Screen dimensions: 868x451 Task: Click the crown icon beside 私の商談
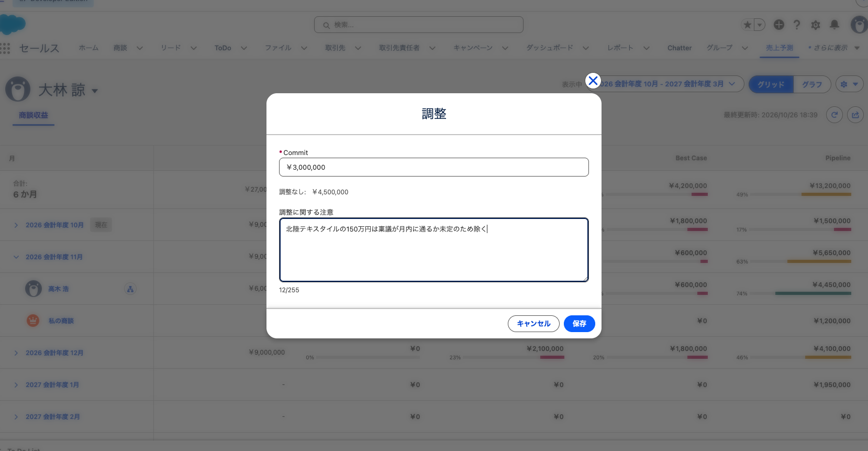click(x=33, y=321)
